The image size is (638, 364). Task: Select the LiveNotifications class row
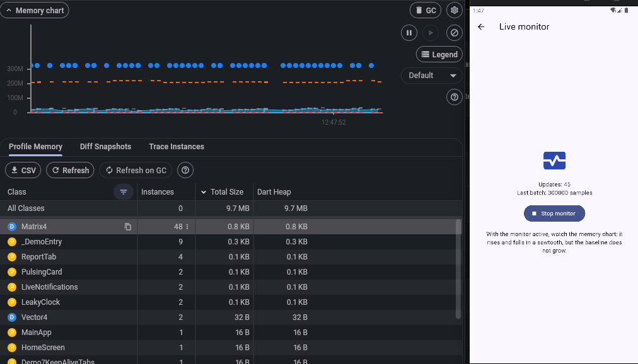228,287
